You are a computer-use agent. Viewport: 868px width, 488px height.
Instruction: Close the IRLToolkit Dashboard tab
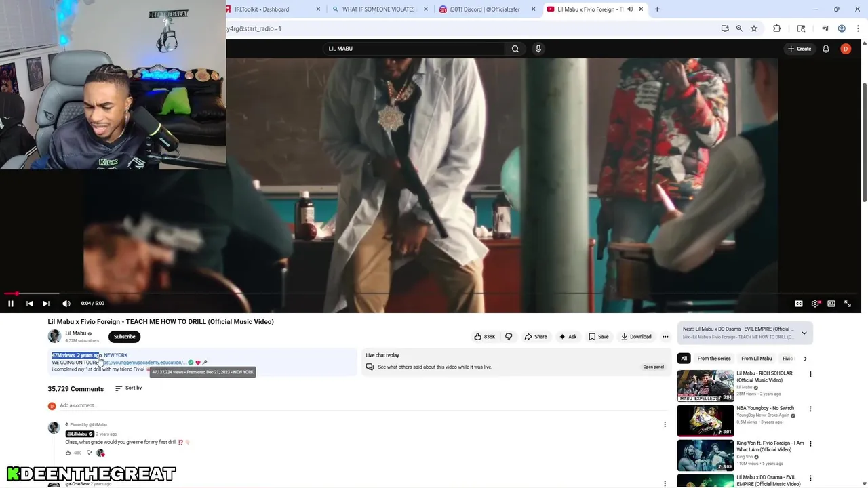319,9
